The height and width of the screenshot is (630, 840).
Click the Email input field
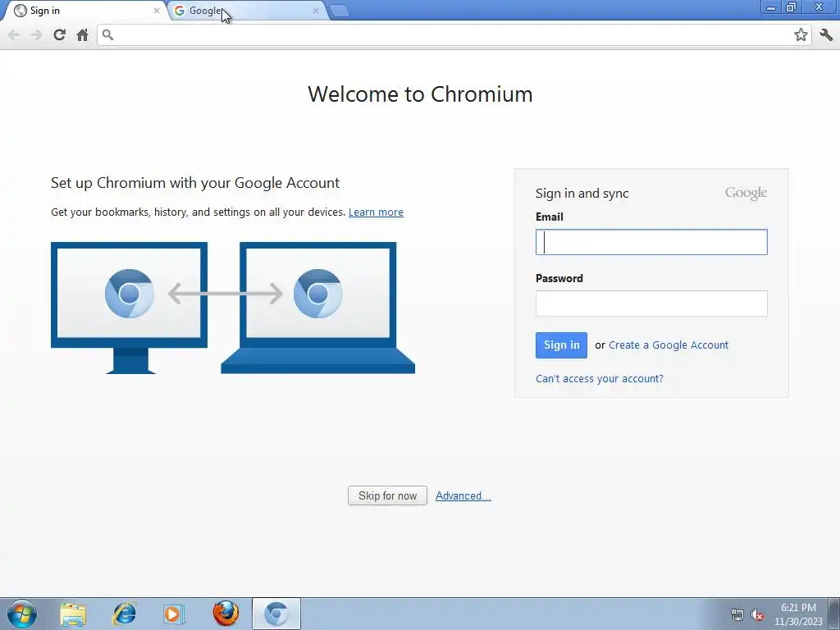(651, 242)
